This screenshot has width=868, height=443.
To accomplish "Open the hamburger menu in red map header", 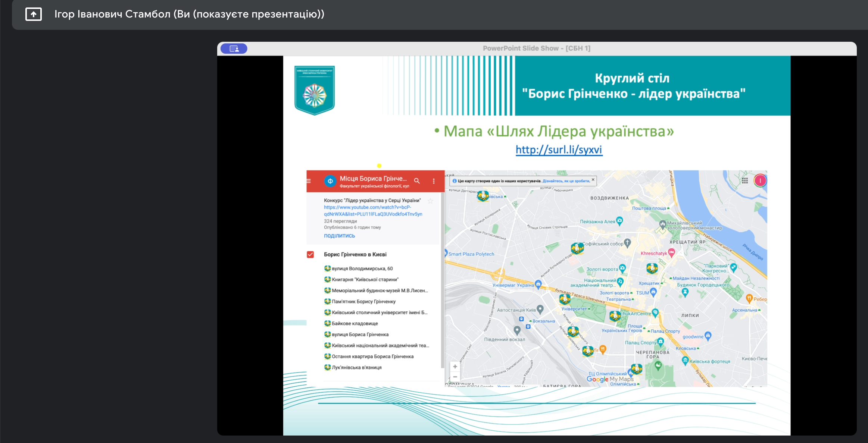I will (x=309, y=181).
